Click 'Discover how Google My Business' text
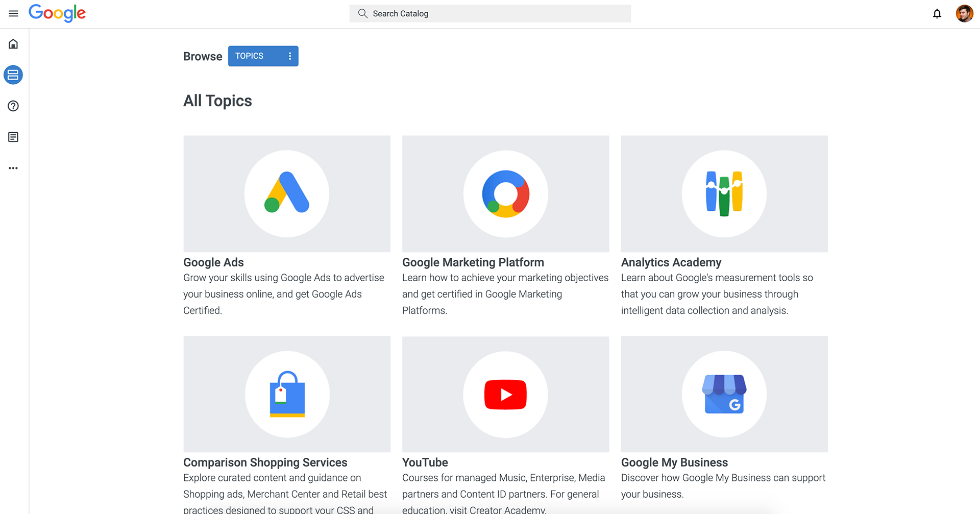 (x=723, y=486)
